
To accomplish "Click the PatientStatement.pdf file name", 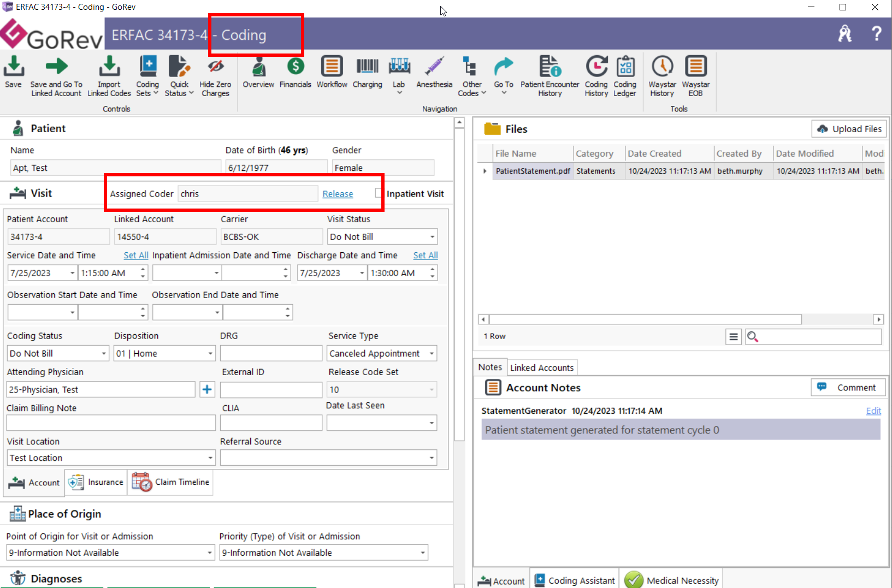I will 533,171.
